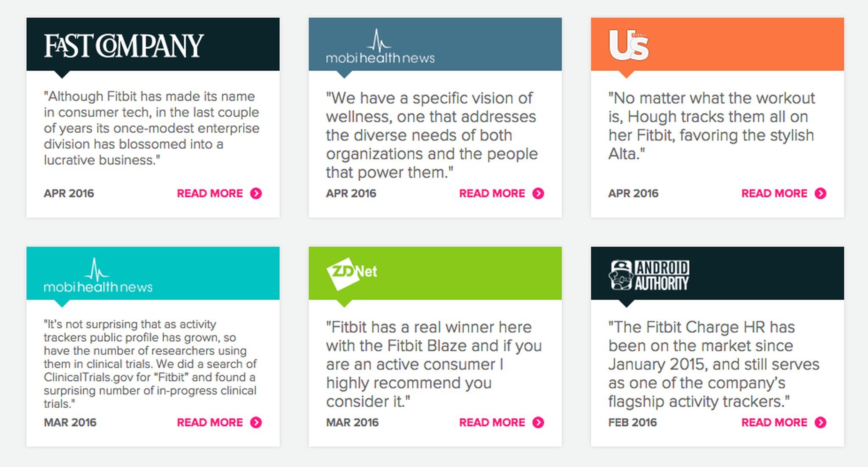The height and width of the screenshot is (467, 868).
Task: Click arrow icon in Us Weekly card
Action: [x=821, y=194]
